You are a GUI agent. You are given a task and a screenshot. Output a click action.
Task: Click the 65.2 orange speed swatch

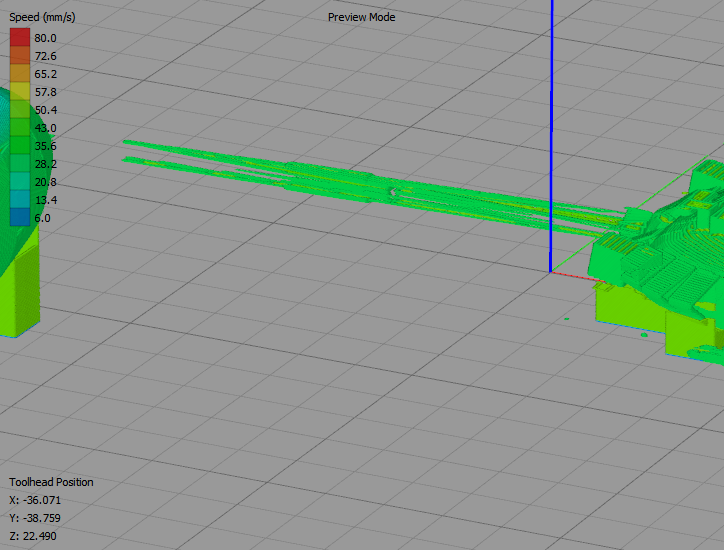[x=20, y=73]
